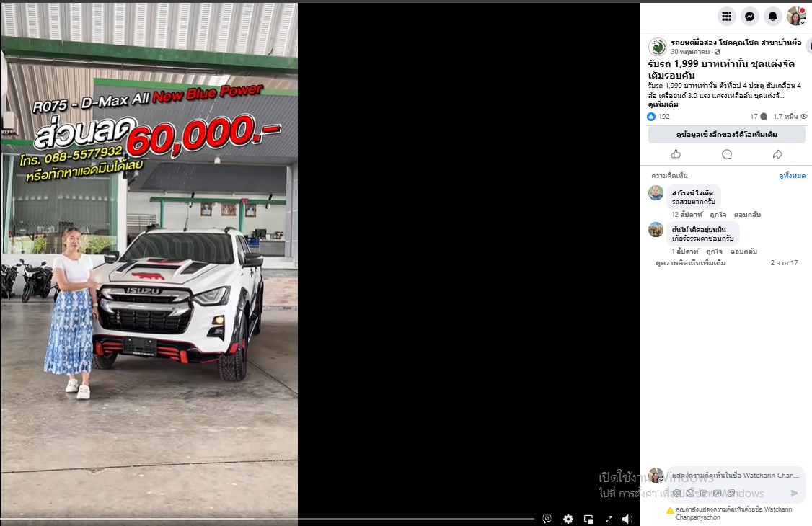Click the 1.7 หมื่น views count
Image resolution: width=812 pixels, height=526 pixels.
(785, 117)
